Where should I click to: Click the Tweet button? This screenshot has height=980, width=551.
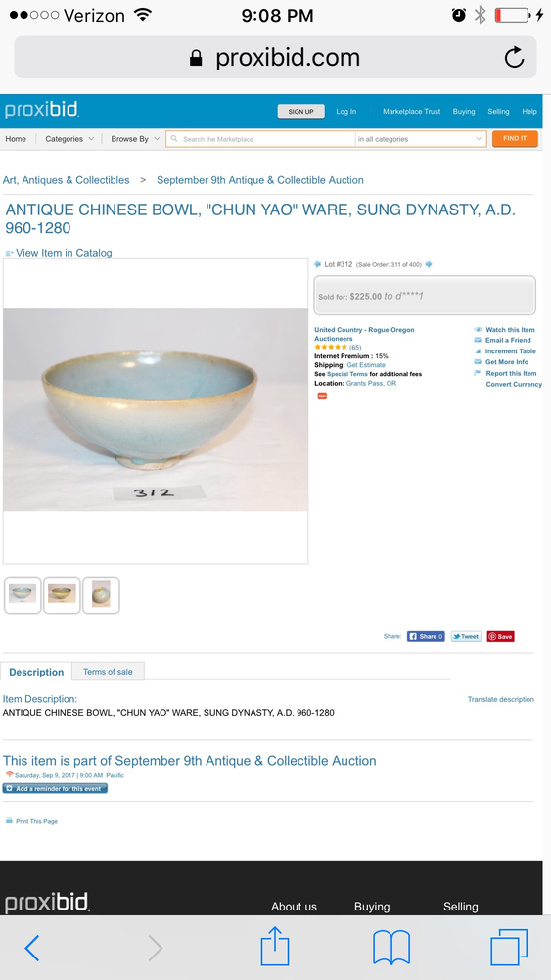tap(466, 637)
